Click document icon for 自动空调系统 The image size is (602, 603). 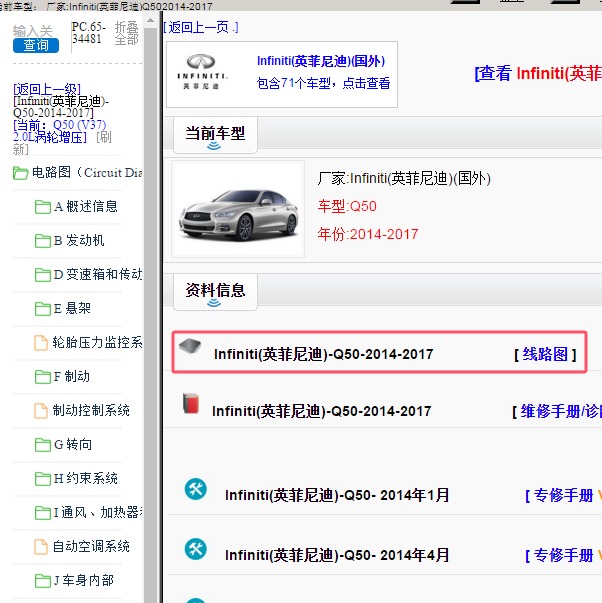click(41, 546)
